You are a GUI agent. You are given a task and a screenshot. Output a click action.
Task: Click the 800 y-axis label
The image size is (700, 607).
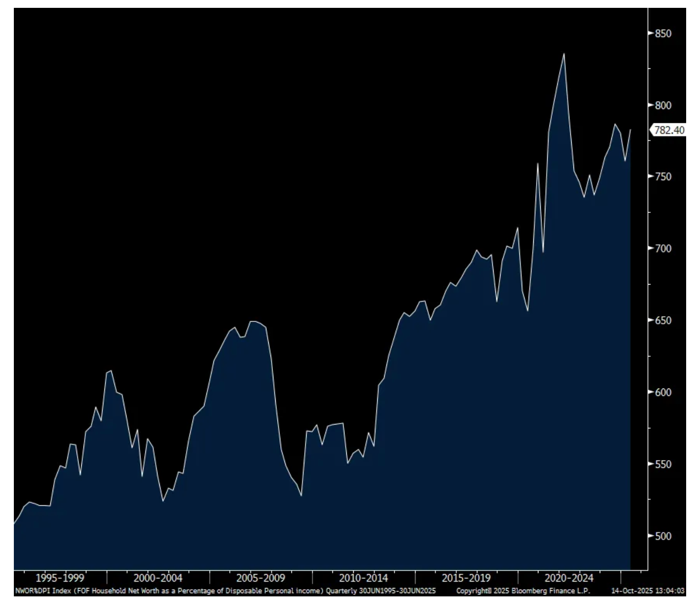click(x=663, y=105)
